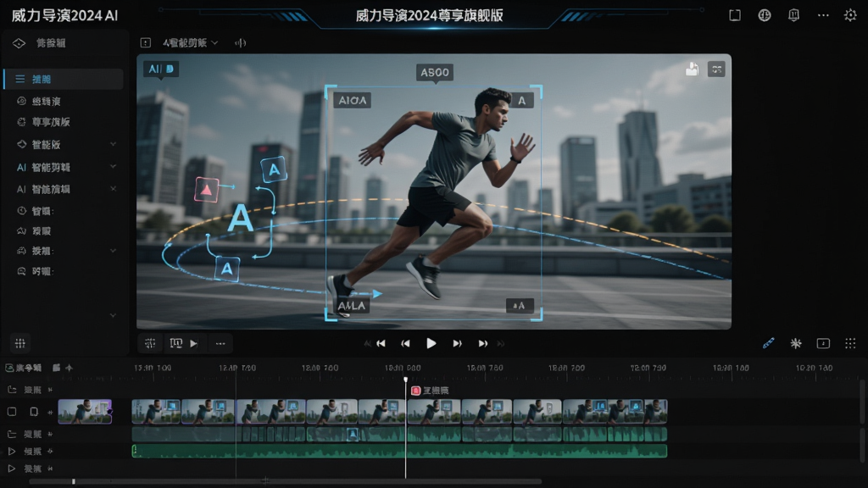Click the screen icon beside the sparkle
The image size is (868, 488).
point(823,344)
